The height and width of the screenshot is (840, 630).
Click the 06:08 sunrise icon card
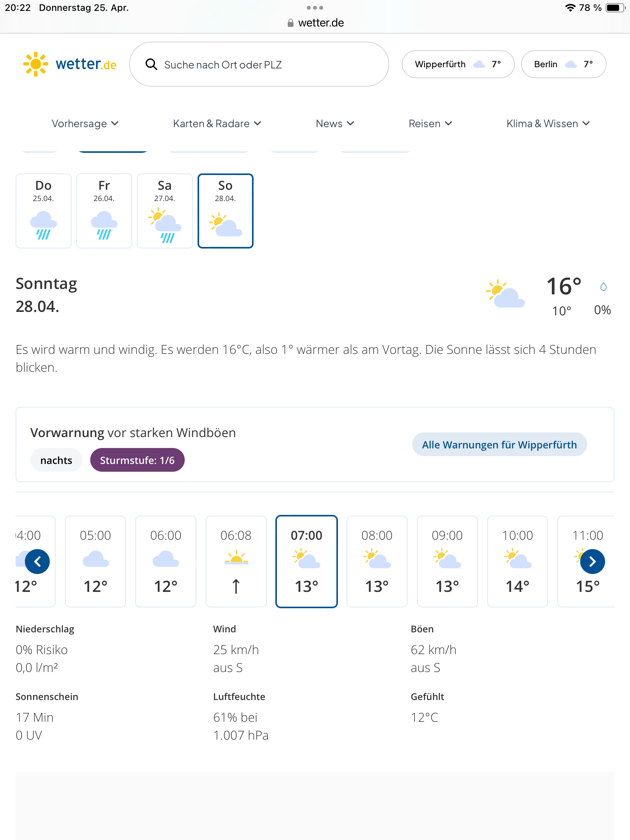pyautogui.click(x=236, y=561)
